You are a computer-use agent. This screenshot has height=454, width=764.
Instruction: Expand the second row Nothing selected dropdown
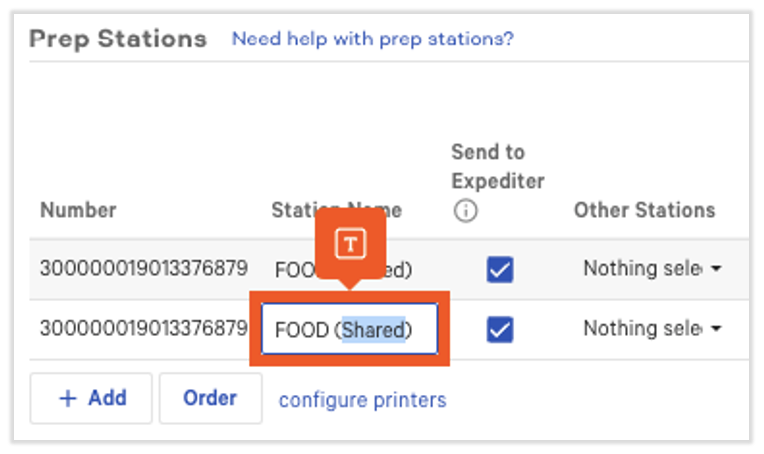point(652,329)
